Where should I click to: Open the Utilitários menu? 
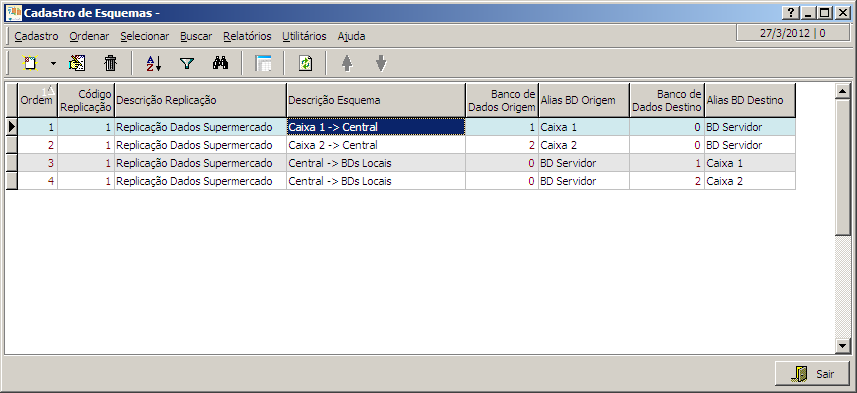pos(304,36)
